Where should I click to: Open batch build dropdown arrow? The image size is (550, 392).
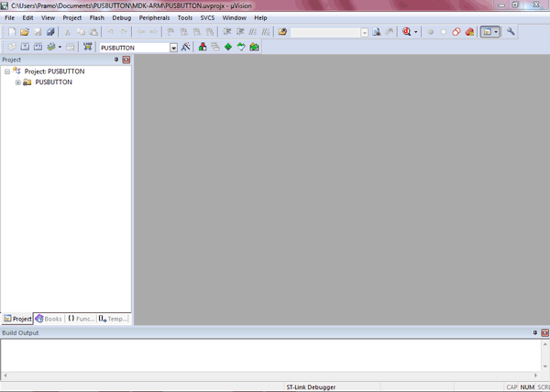point(60,47)
